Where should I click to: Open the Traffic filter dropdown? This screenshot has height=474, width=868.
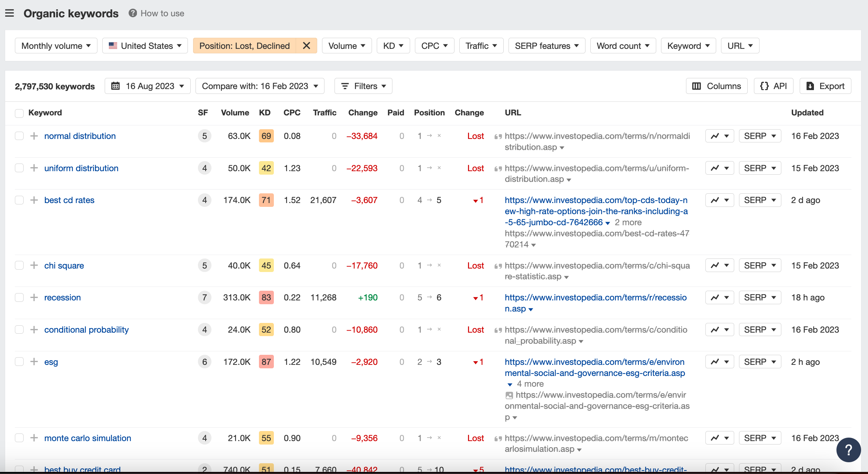481,46
